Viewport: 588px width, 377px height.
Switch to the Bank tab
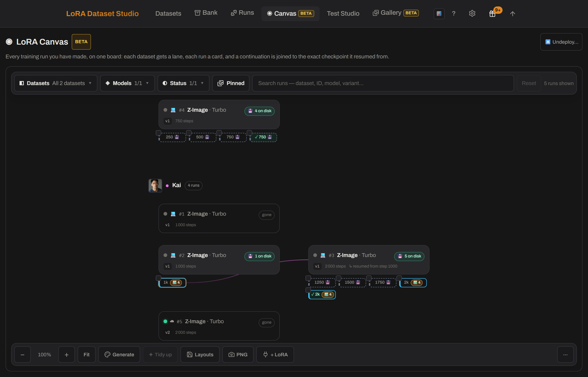coord(206,13)
